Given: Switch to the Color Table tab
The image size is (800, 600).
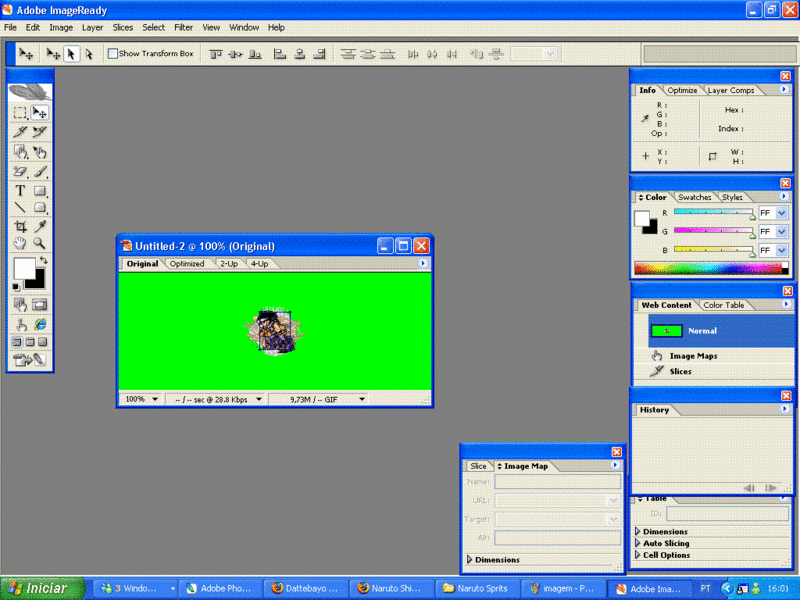Looking at the screenshot, I should click(723, 305).
